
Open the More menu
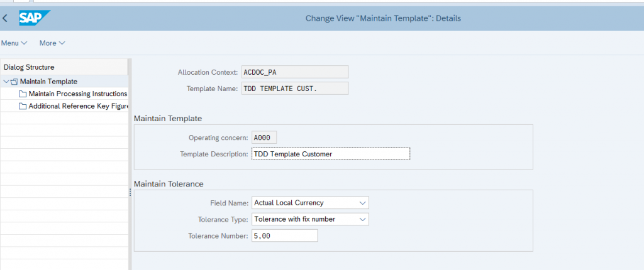[x=52, y=43]
